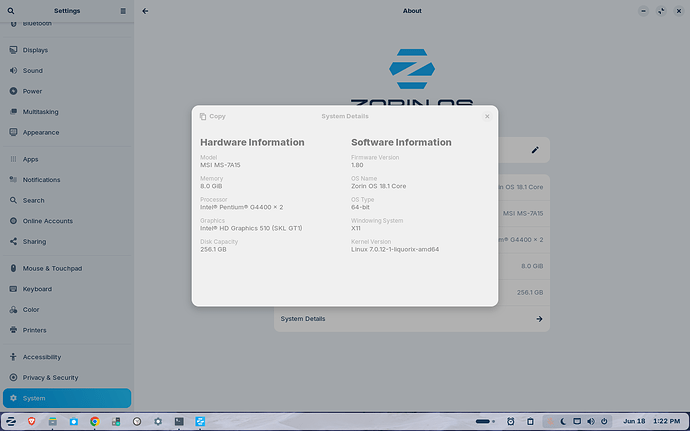The width and height of the screenshot is (690, 431).
Task: Launch Google Chrome from the taskbar
Action: coord(95,422)
